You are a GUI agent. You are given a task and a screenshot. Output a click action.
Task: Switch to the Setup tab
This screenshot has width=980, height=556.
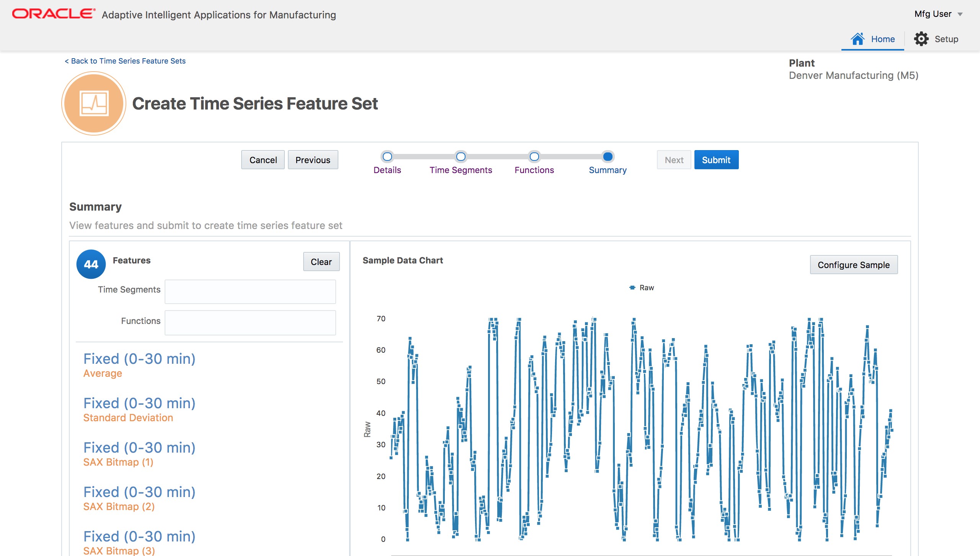(x=937, y=38)
